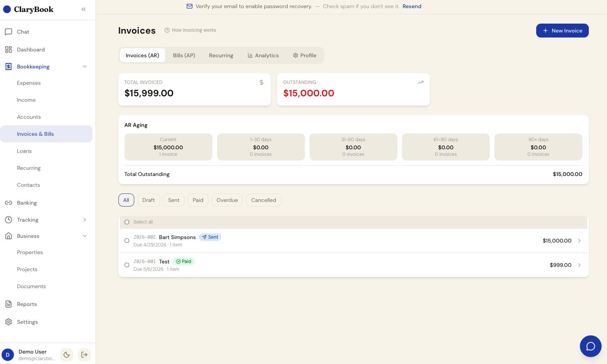This screenshot has width=607, height=364.
Task: Filter invoices by Sent status
Action: (x=174, y=200)
